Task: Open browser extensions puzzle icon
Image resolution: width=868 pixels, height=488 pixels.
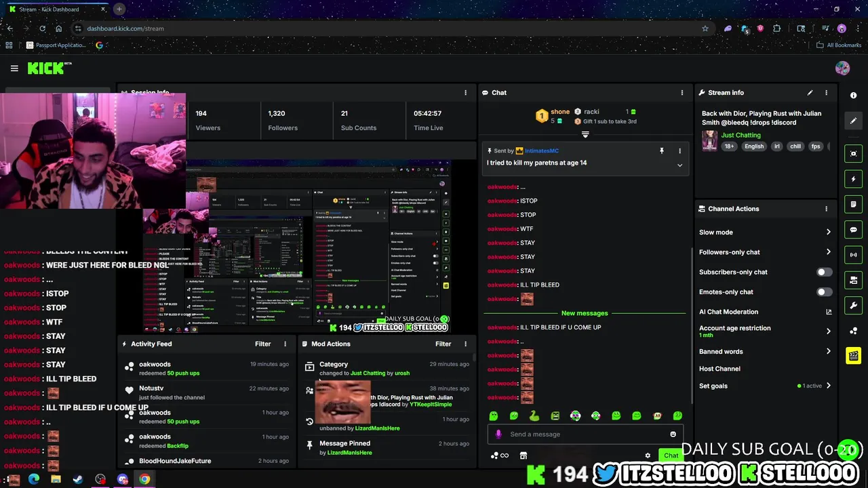Action: pos(776,28)
